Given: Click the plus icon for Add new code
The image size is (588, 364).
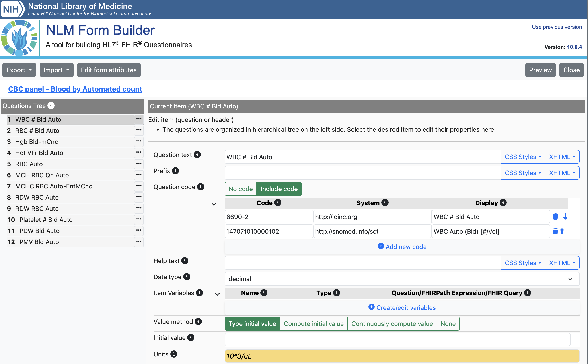Looking at the screenshot, I should pos(381,246).
